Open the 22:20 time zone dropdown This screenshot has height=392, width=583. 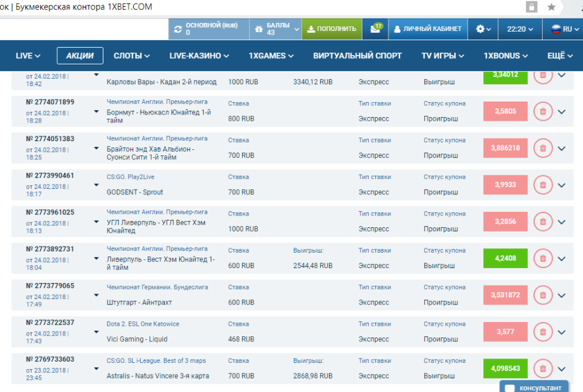[520, 29]
